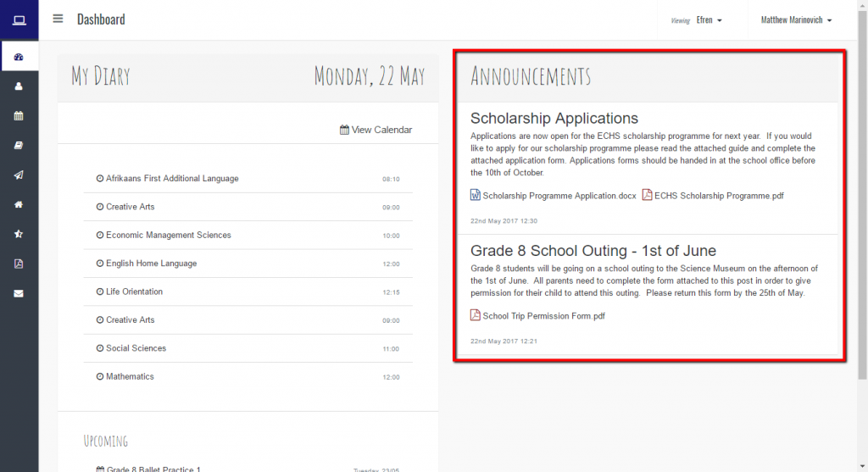Click clock icon beside Economic Management Sciences

click(100, 235)
